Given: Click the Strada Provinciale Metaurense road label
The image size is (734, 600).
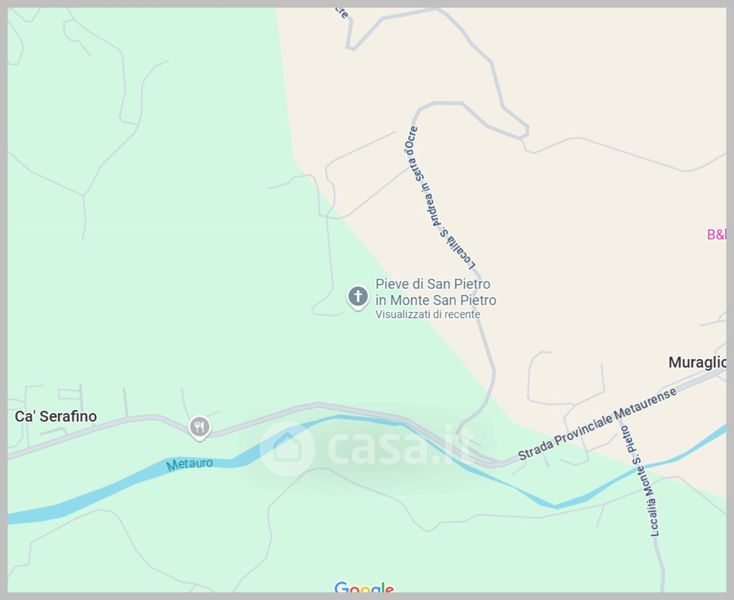Looking at the screenshot, I should 597,424.
